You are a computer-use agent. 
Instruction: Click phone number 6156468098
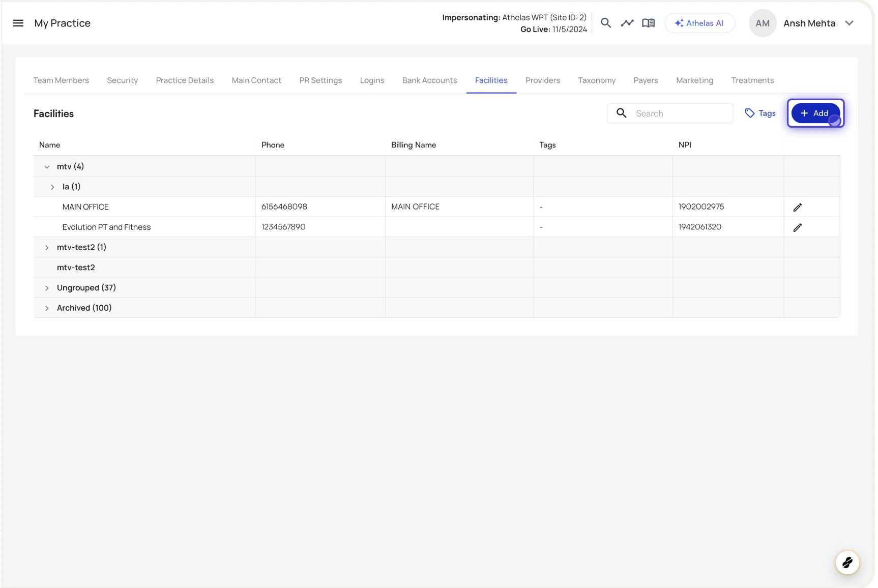click(284, 207)
